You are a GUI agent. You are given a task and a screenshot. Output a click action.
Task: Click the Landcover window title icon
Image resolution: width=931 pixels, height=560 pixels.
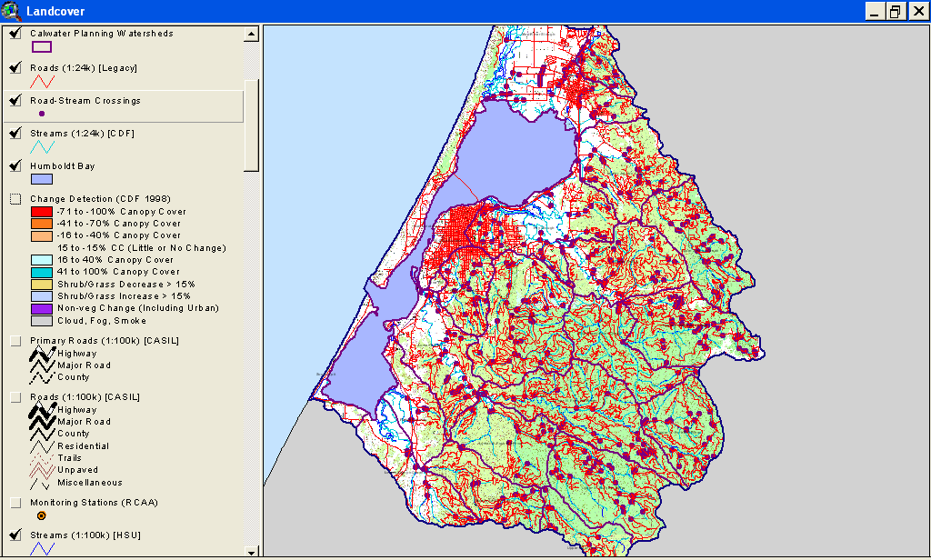(x=11, y=11)
